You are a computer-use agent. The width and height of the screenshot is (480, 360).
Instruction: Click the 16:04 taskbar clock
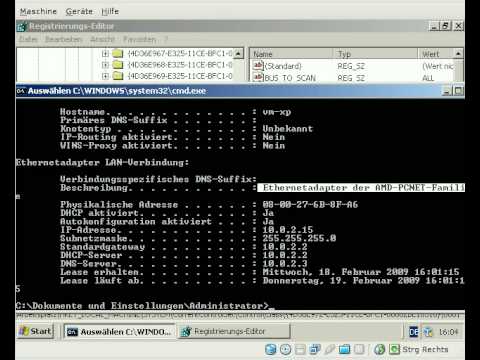448,332
